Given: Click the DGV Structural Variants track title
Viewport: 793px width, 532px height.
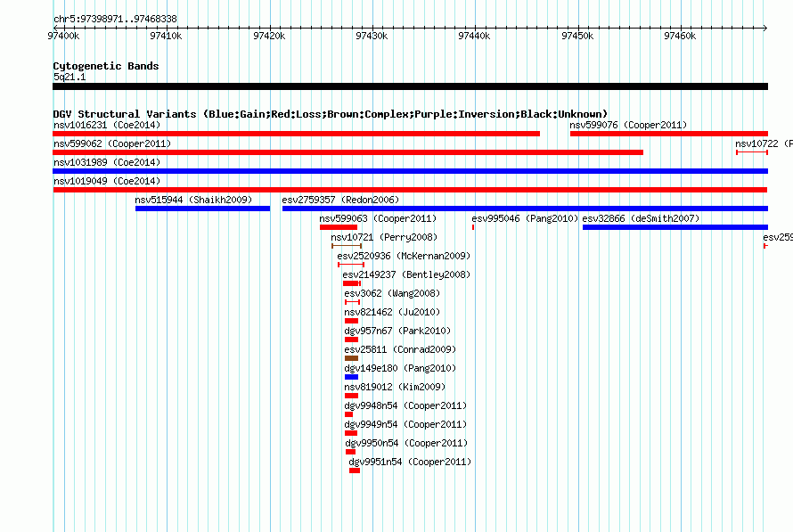Looking at the screenshot, I should point(331,114).
